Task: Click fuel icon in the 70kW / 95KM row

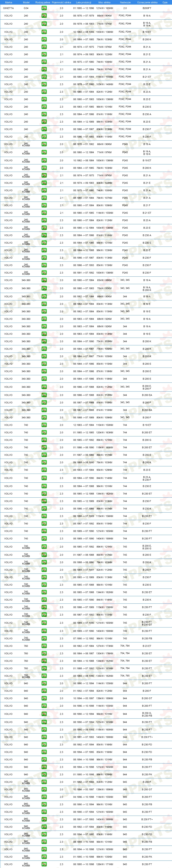Action: (44, 289)
